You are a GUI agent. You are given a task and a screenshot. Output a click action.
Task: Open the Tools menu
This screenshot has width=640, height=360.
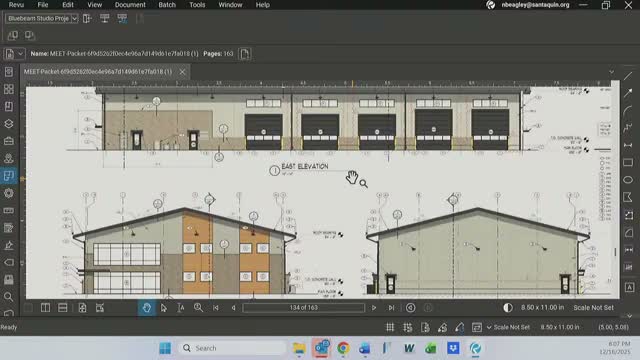[x=197, y=5]
